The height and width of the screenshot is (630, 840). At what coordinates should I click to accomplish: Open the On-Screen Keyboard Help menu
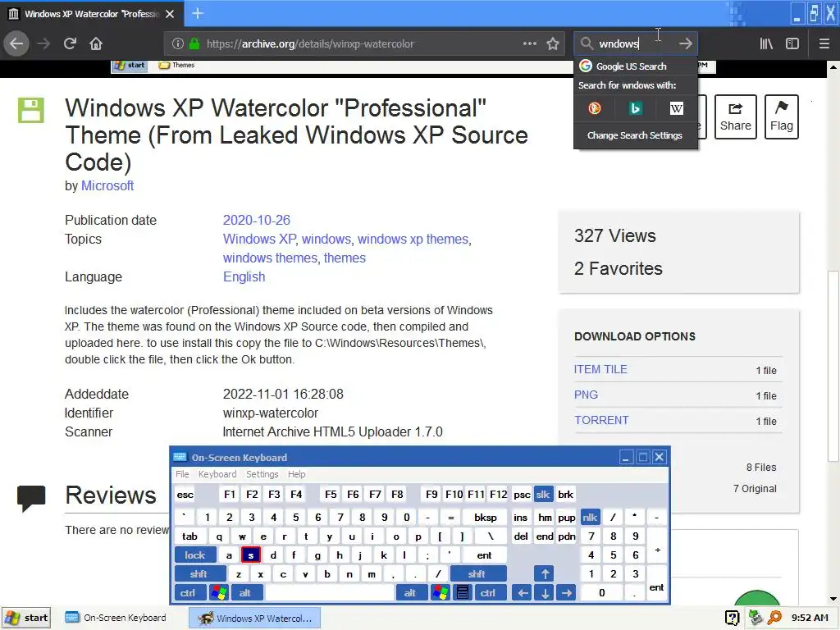[x=296, y=474]
